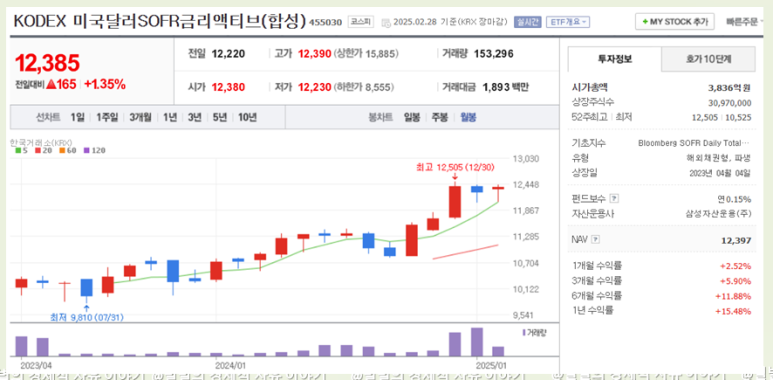
Task: Click the 6개월 수익률 value +11.88%
Action: 734,296
